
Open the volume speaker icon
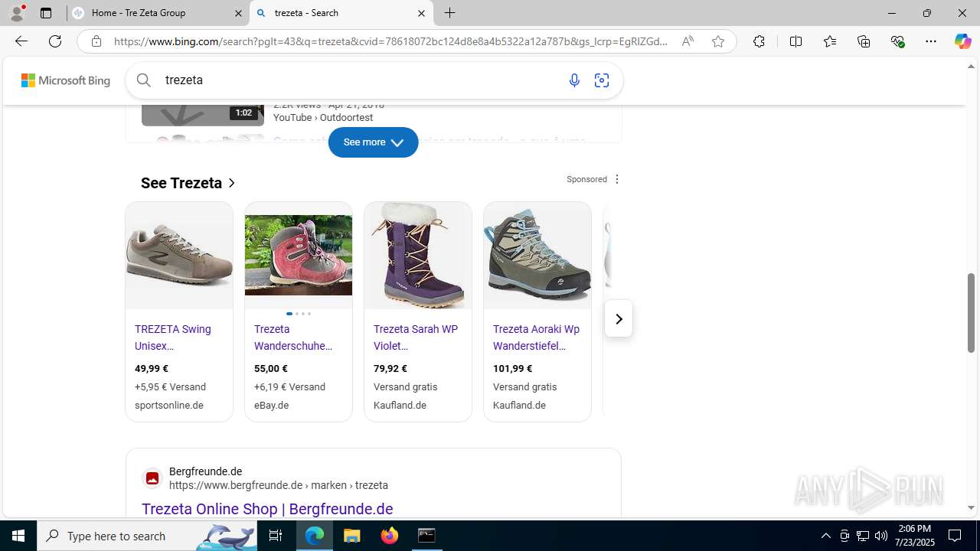tap(881, 536)
